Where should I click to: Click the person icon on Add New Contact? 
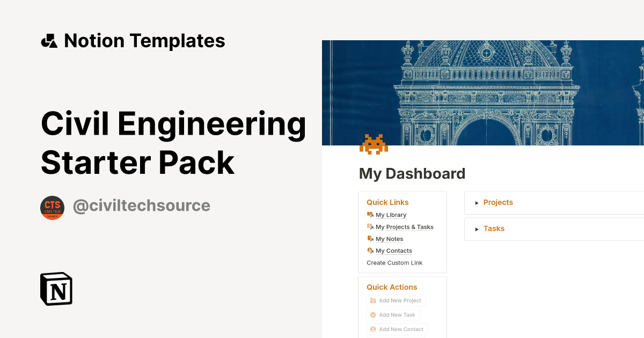372,329
